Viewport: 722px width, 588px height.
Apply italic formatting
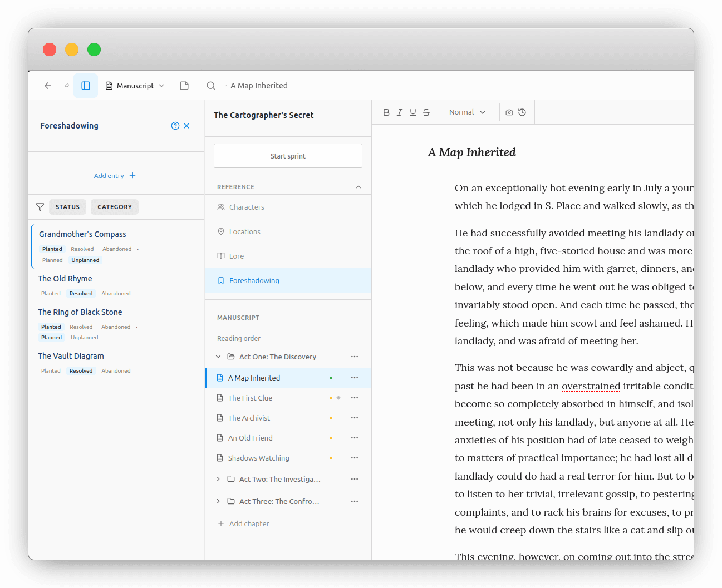pos(400,112)
